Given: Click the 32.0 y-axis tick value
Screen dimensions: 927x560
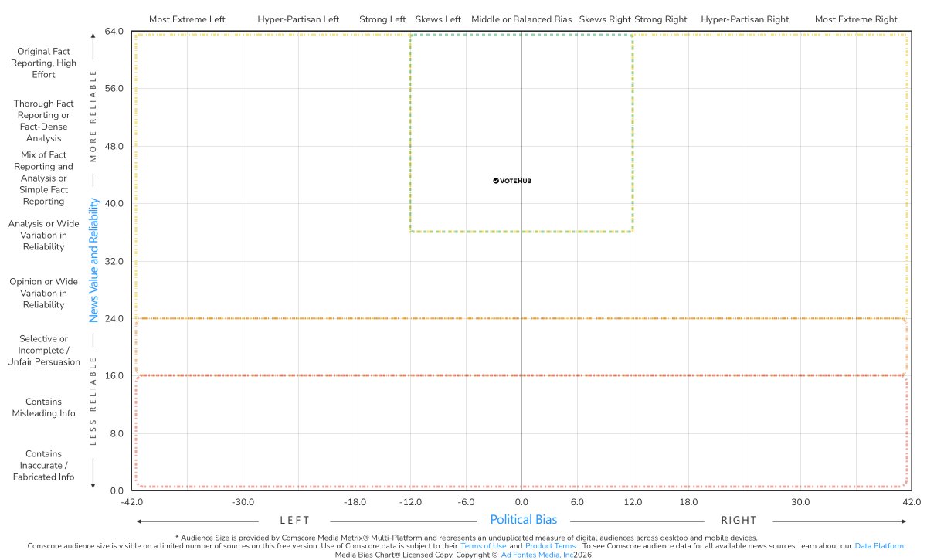Looking at the screenshot, I should pyautogui.click(x=114, y=261).
